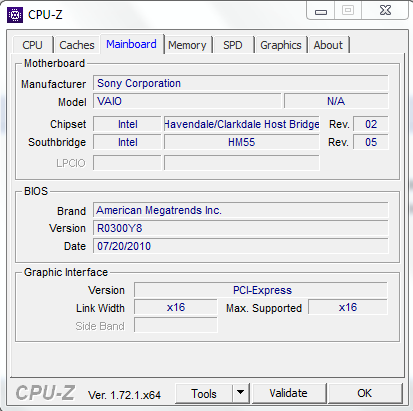The width and height of the screenshot is (413, 411).
Task: Click the Model label
Action: pyautogui.click(x=72, y=102)
